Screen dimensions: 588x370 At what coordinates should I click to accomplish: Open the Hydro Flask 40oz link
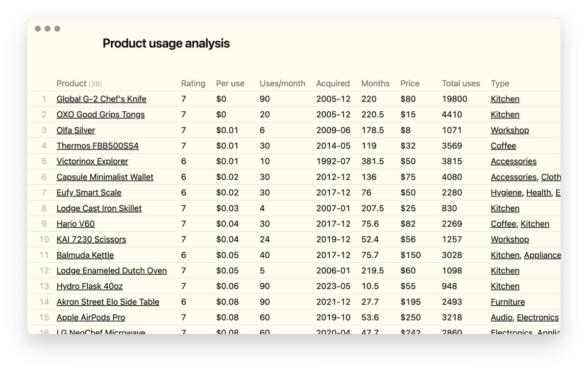[90, 287]
